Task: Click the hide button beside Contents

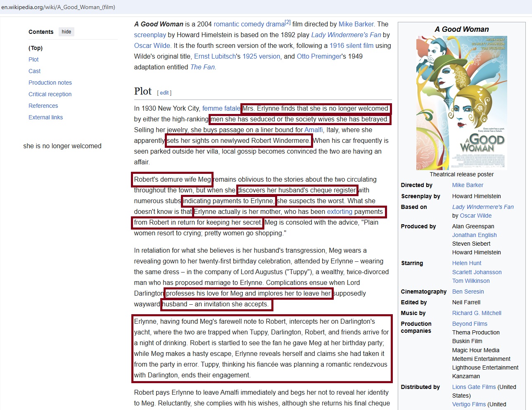Action: pos(66,32)
